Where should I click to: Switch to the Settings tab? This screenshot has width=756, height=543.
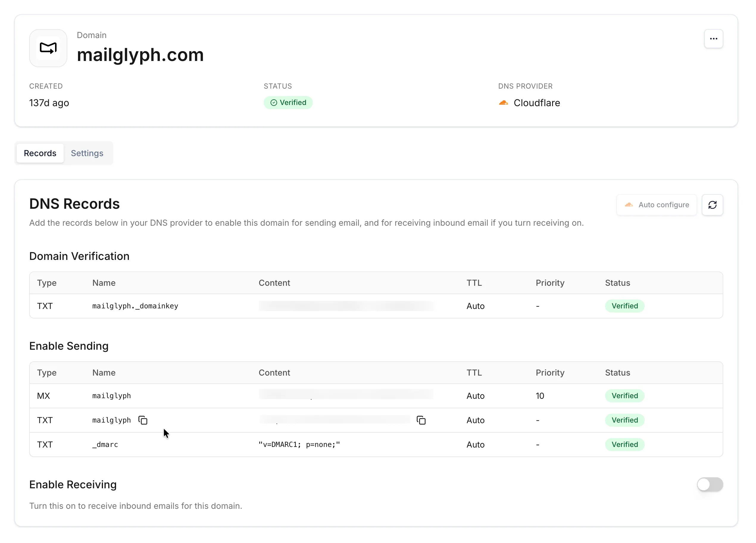(x=87, y=153)
